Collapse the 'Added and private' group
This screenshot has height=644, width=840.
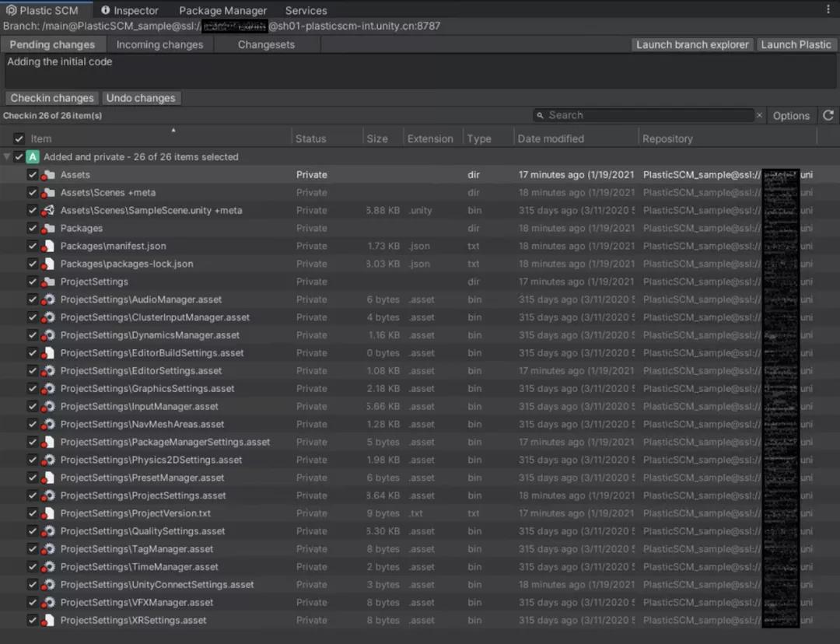(x=6, y=156)
